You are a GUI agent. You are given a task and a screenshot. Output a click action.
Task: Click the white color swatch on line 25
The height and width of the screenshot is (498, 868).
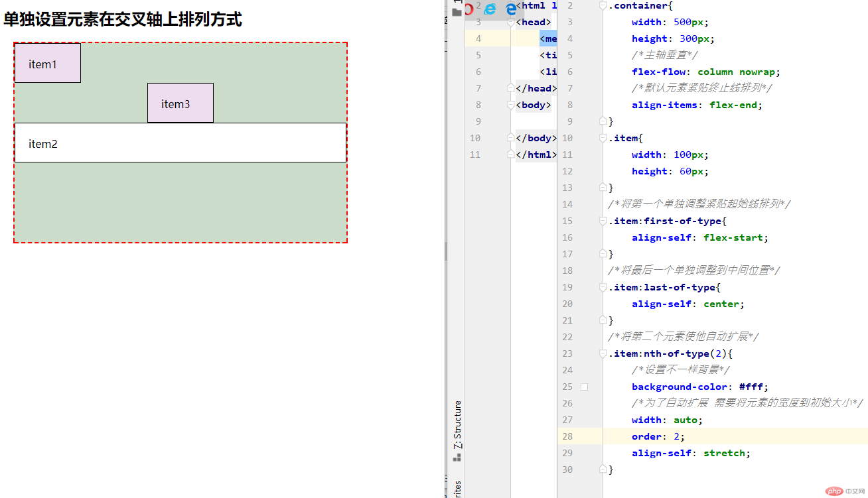click(584, 387)
